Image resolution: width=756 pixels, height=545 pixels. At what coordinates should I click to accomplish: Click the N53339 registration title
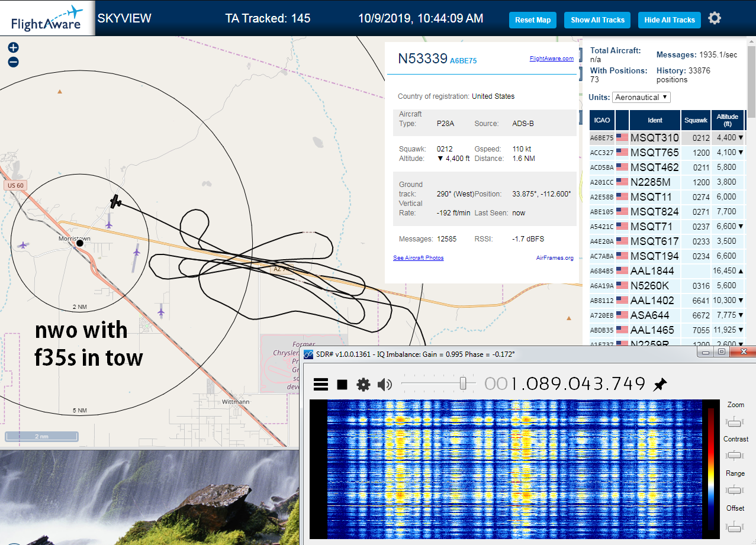pyautogui.click(x=422, y=59)
